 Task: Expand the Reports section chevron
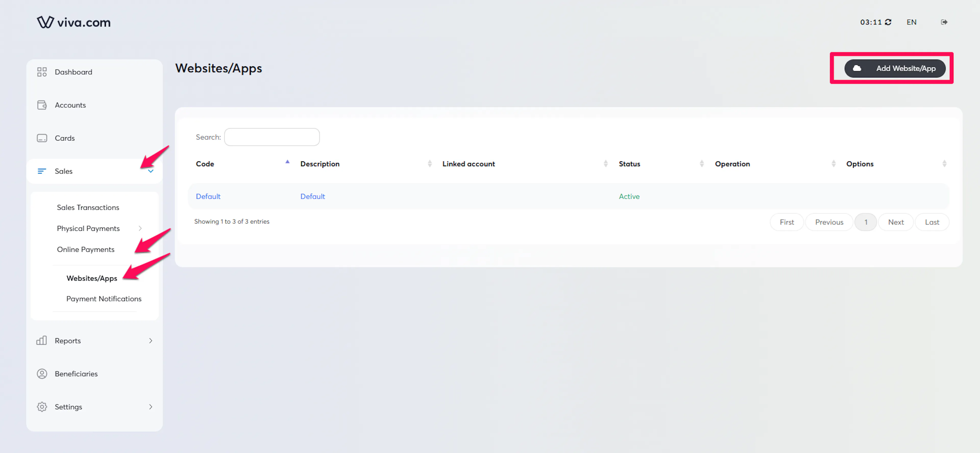point(151,341)
